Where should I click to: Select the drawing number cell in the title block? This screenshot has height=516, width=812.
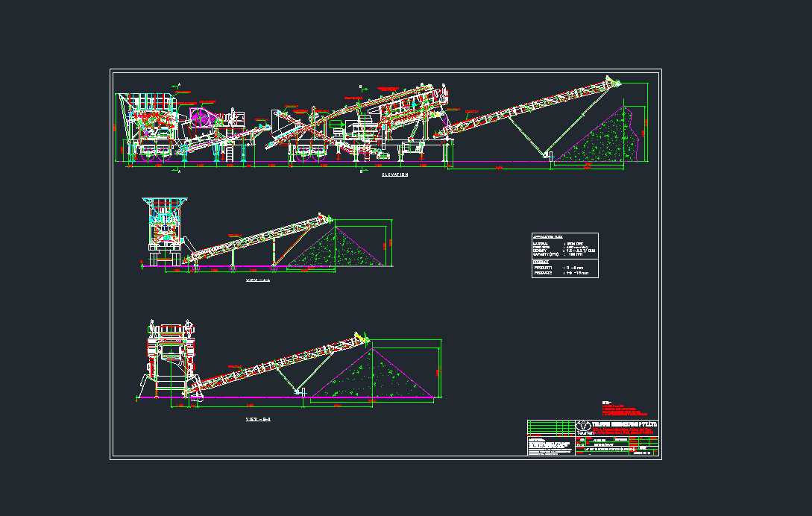(x=643, y=453)
